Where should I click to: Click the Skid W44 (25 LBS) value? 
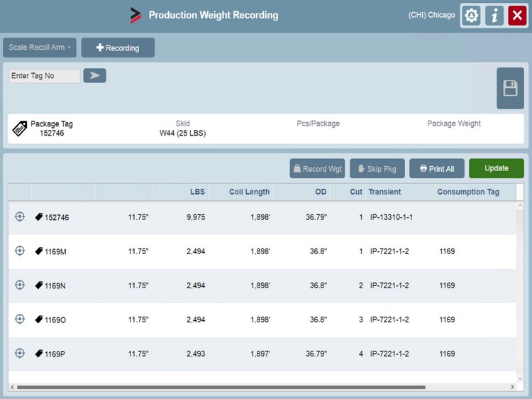(182, 133)
